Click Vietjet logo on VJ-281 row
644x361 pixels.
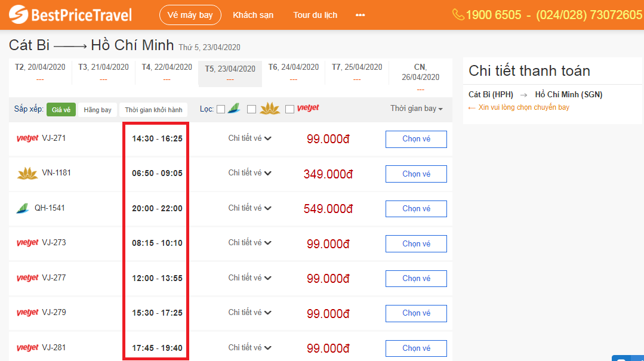tap(27, 348)
